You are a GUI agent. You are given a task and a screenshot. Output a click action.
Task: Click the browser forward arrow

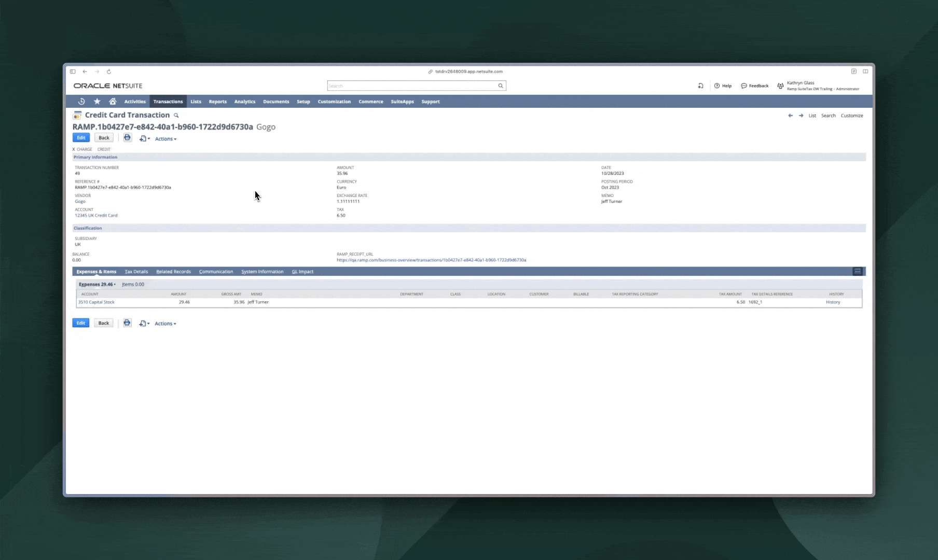click(x=97, y=72)
